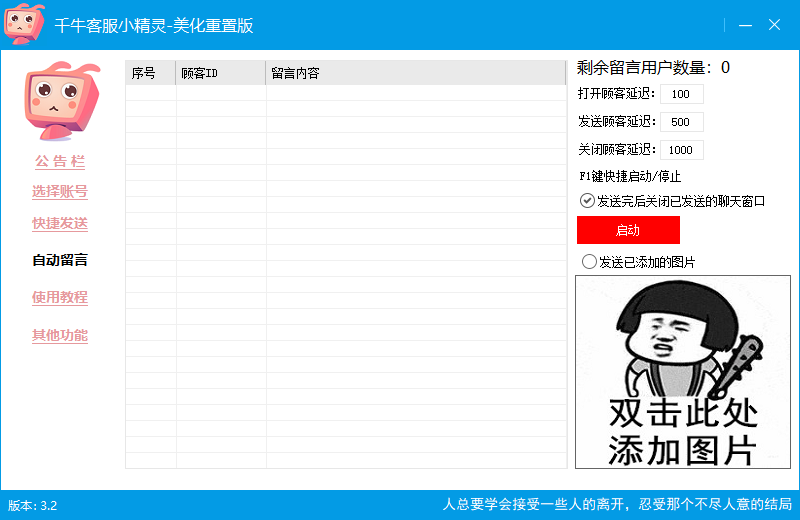Screen dimensions: 800x520
Task: Open the 使用教程 tutorial link
Action: coord(60,298)
